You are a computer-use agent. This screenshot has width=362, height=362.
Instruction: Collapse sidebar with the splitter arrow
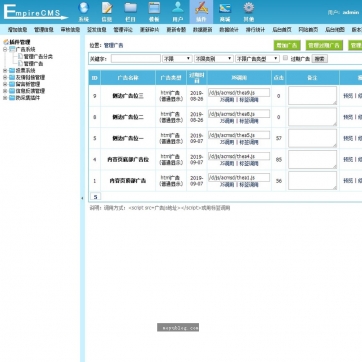pyautogui.click(x=82, y=198)
